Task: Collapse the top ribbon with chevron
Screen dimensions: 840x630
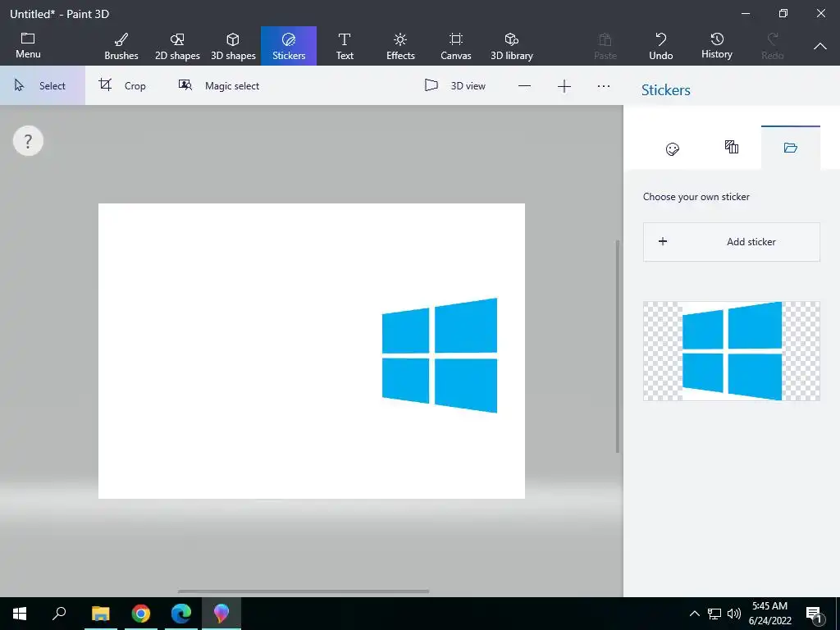Action: tap(820, 47)
